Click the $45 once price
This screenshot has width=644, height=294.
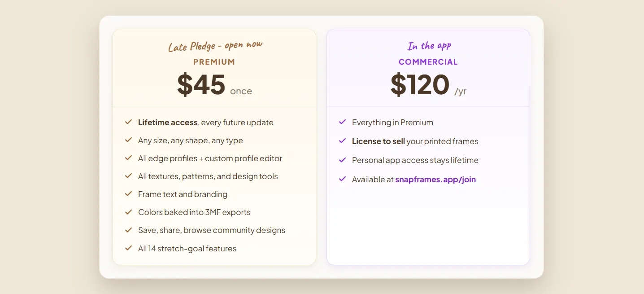214,85
